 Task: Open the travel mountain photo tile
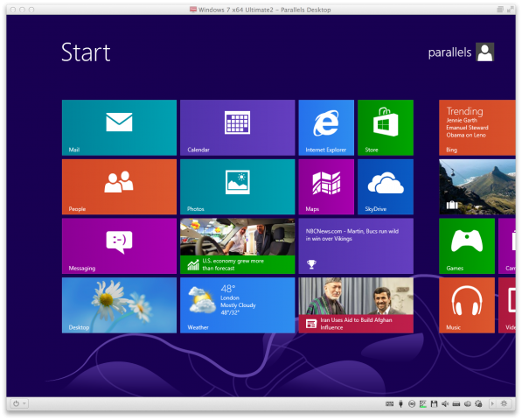point(477,187)
